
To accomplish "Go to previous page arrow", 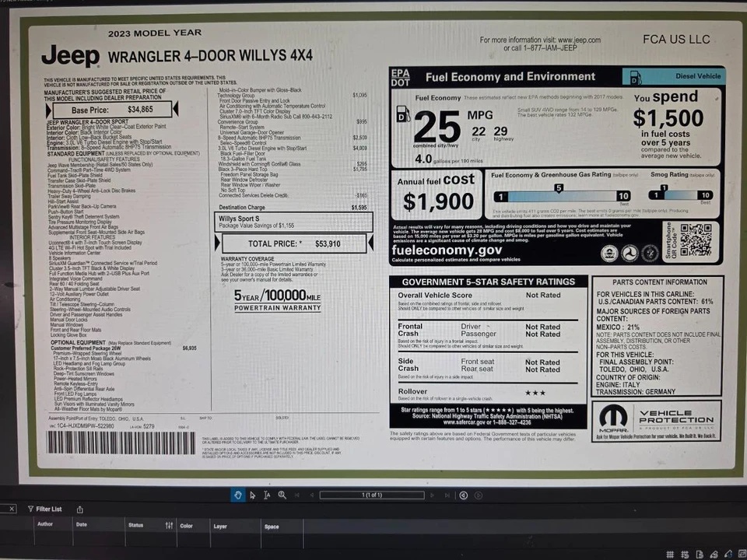I will [311, 495].
